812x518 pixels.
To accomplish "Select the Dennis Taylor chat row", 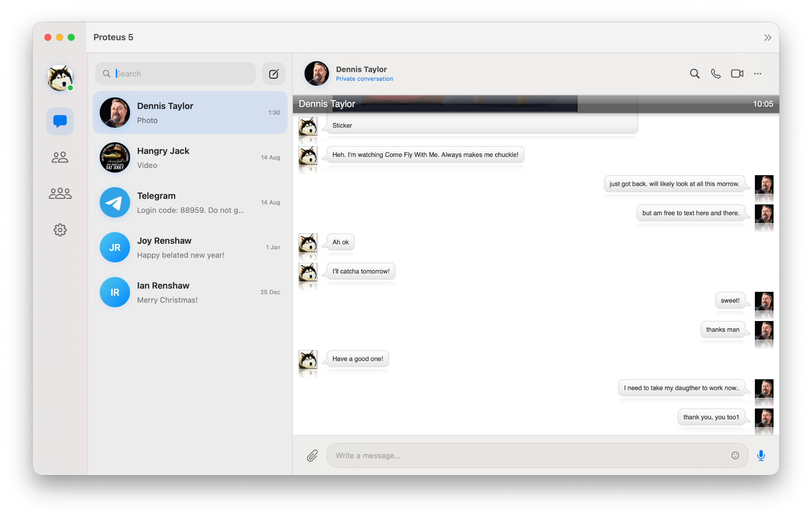I will [190, 113].
